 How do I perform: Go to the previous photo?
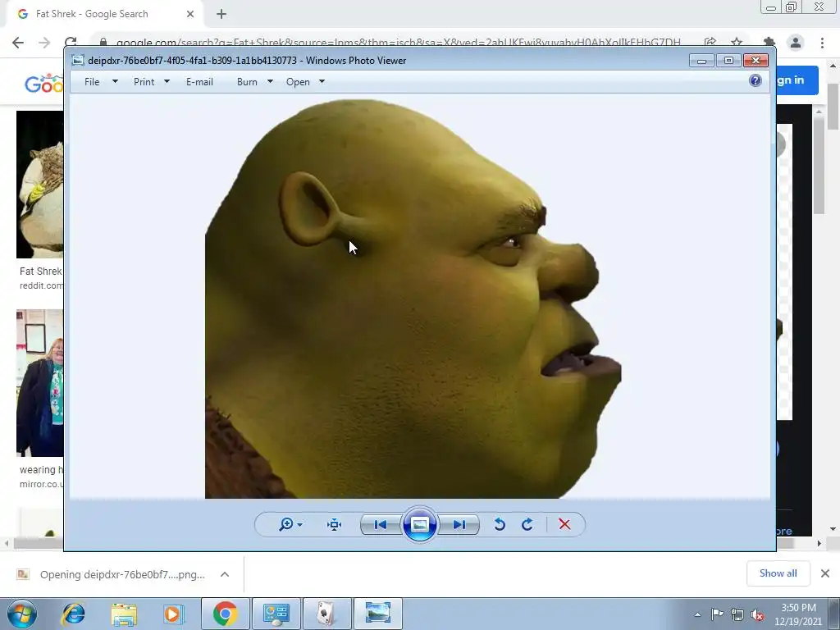[x=381, y=524]
